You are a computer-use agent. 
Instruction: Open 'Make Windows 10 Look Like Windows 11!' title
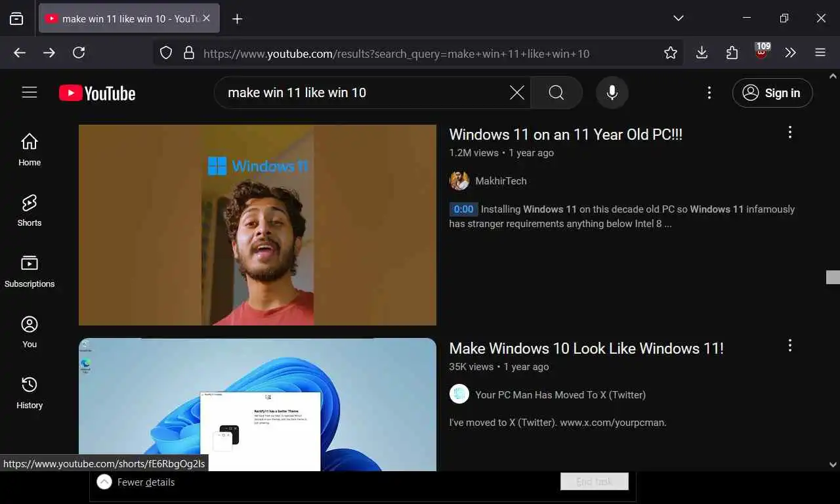[x=586, y=348]
